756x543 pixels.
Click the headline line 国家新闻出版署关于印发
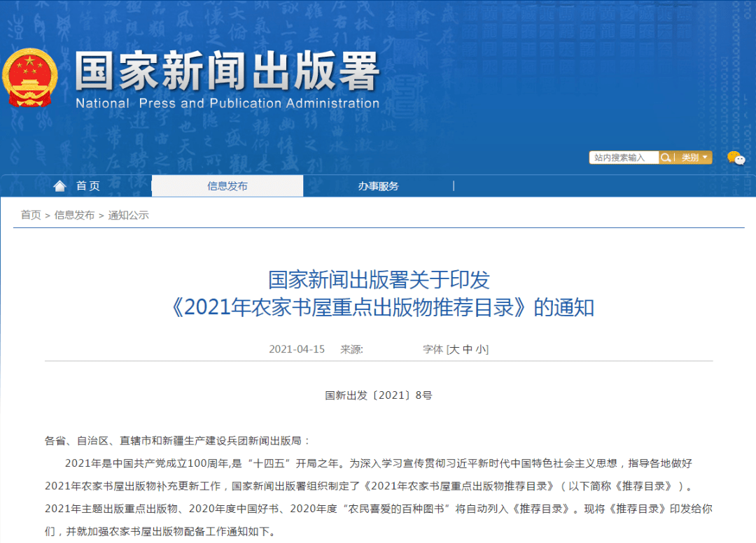coord(379,280)
